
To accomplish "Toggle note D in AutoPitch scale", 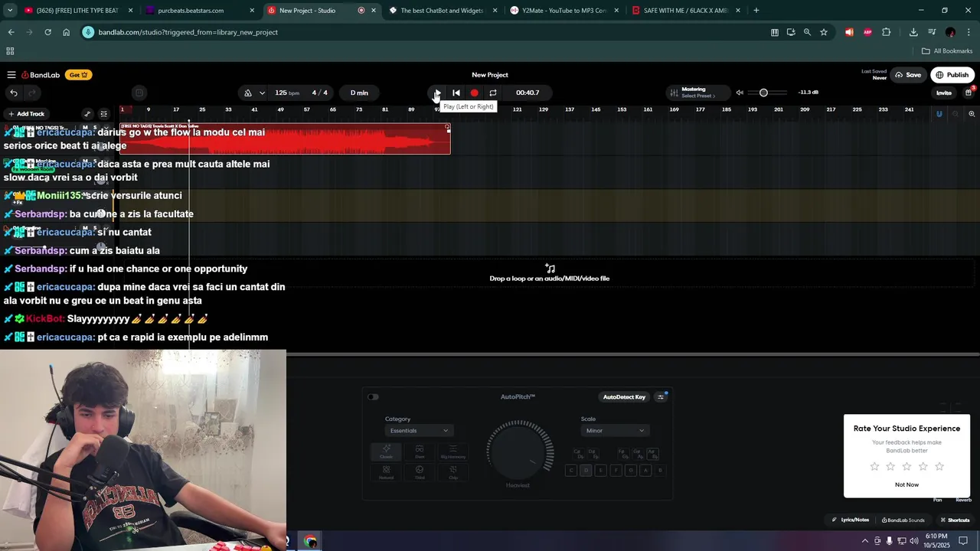I will (586, 471).
